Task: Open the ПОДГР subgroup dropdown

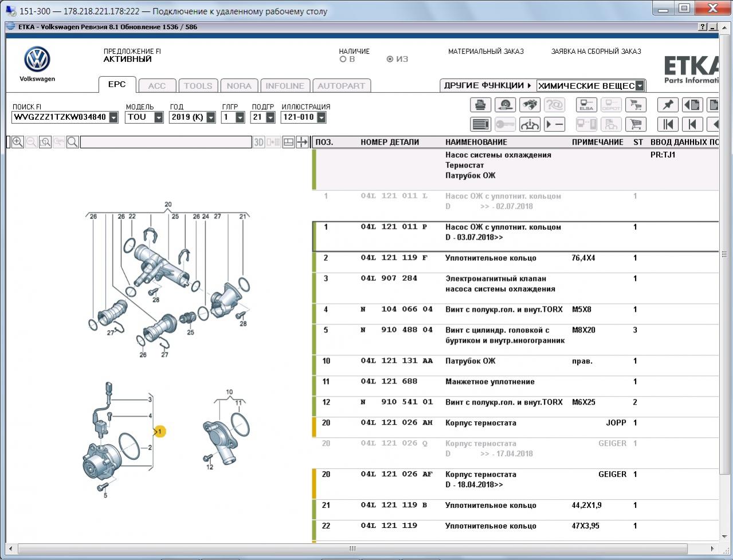Action: click(269, 117)
